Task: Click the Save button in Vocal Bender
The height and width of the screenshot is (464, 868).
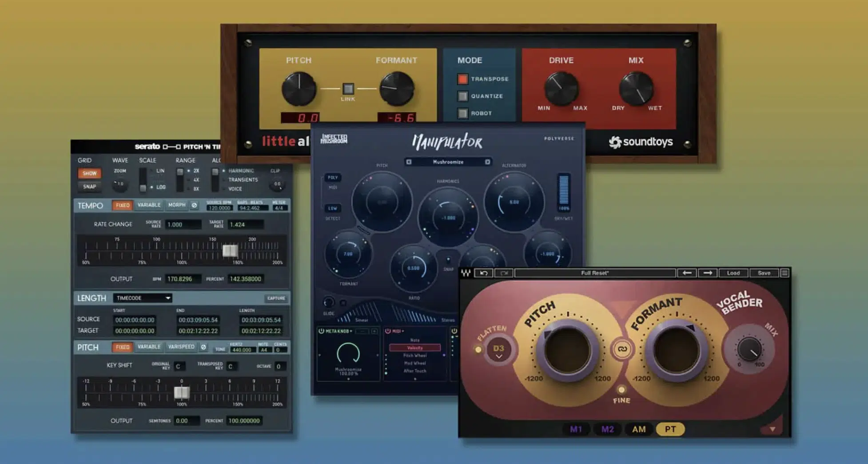Action: click(x=764, y=273)
